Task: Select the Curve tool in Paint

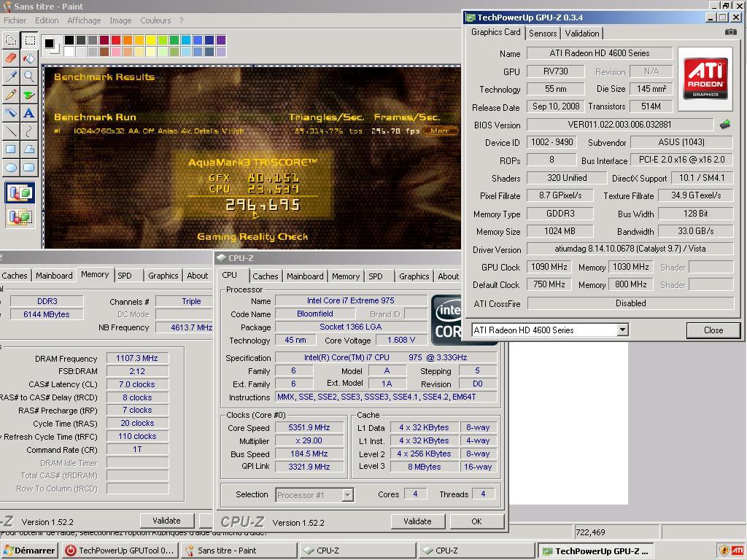Action: pyautogui.click(x=29, y=131)
